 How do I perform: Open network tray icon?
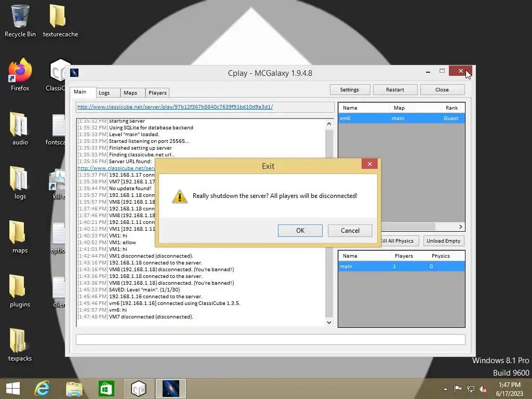pos(471,389)
